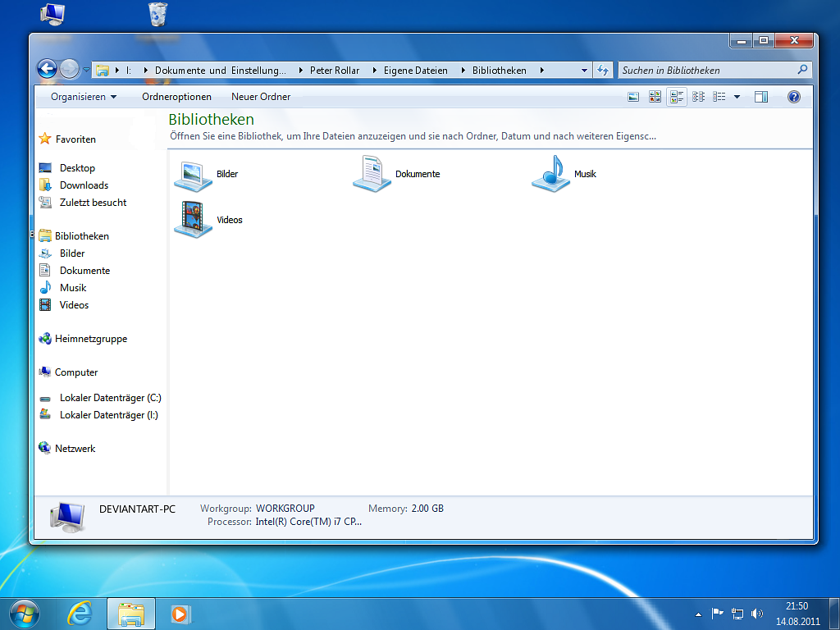This screenshot has width=840, height=630.
Task: Open the Ordneroptionen menu item
Action: coord(176,96)
